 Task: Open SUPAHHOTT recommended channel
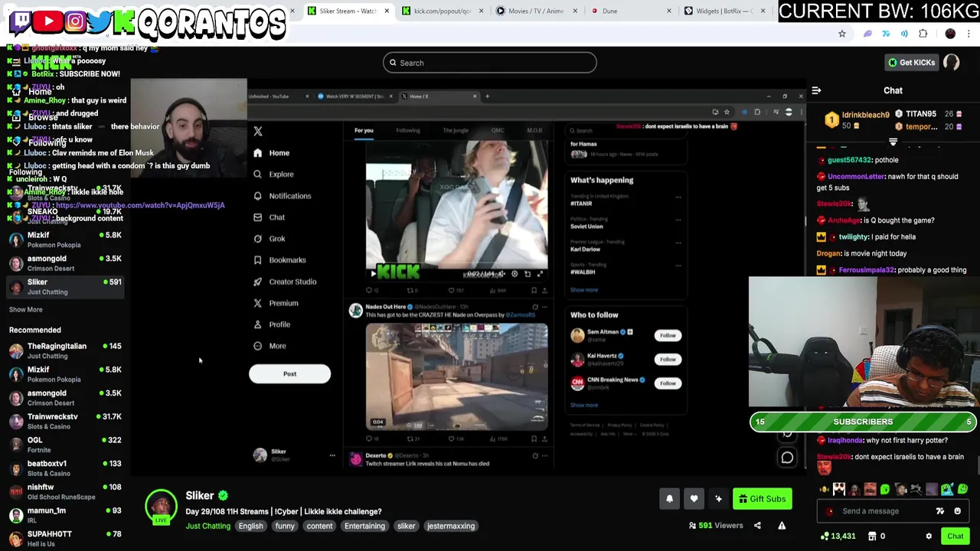pyautogui.click(x=65, y=538)
